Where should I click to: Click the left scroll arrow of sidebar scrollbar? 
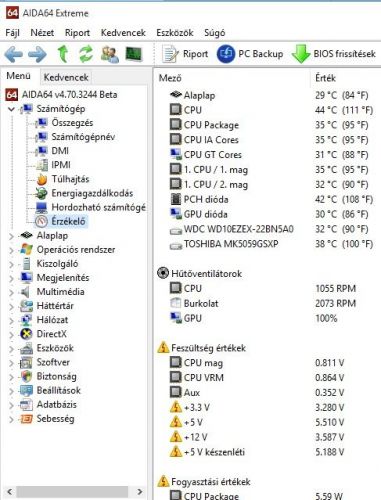pos(10,492)
